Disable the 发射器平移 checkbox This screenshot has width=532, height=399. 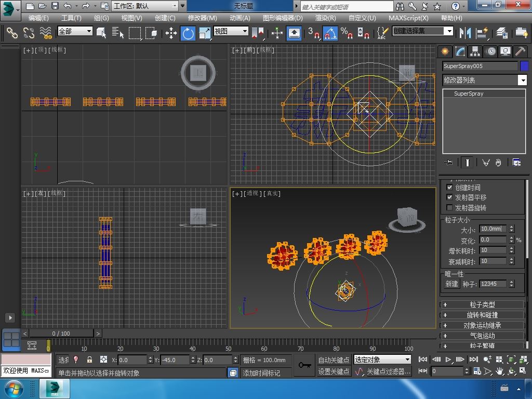(450, 197)
